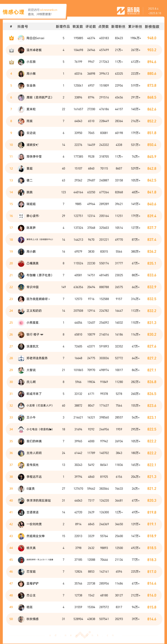Click 古道夜话 avatar icon
Viewport: 167px width, 644px height.
pyautogui.click(x=21, y=512)
